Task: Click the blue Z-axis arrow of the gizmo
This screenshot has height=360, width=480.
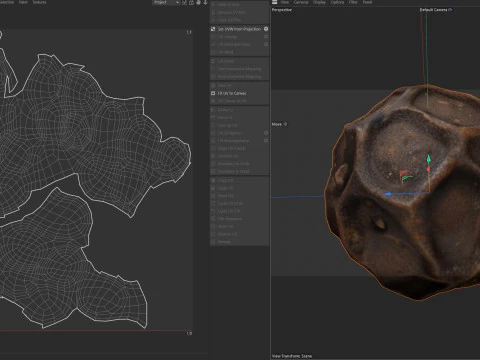Action: pos(388,194)
